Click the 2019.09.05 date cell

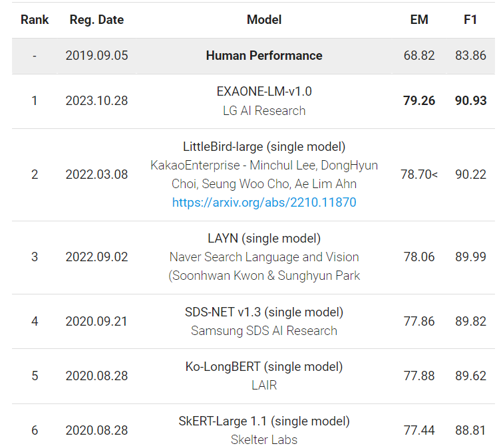96,56
